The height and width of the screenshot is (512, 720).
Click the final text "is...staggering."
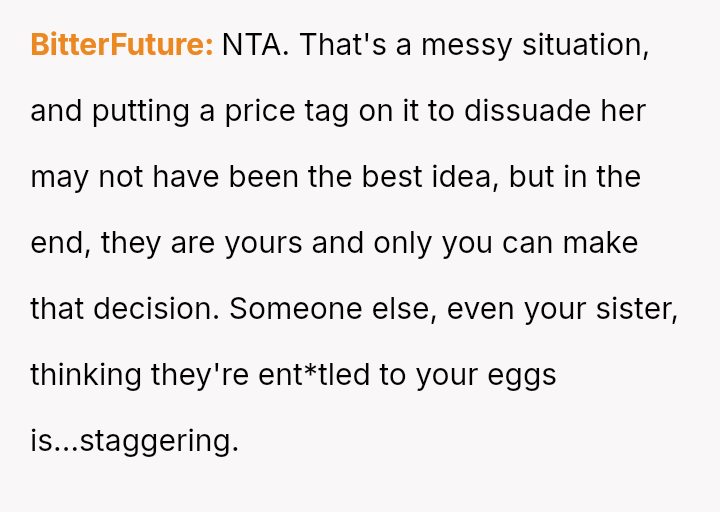coord(135,441)
